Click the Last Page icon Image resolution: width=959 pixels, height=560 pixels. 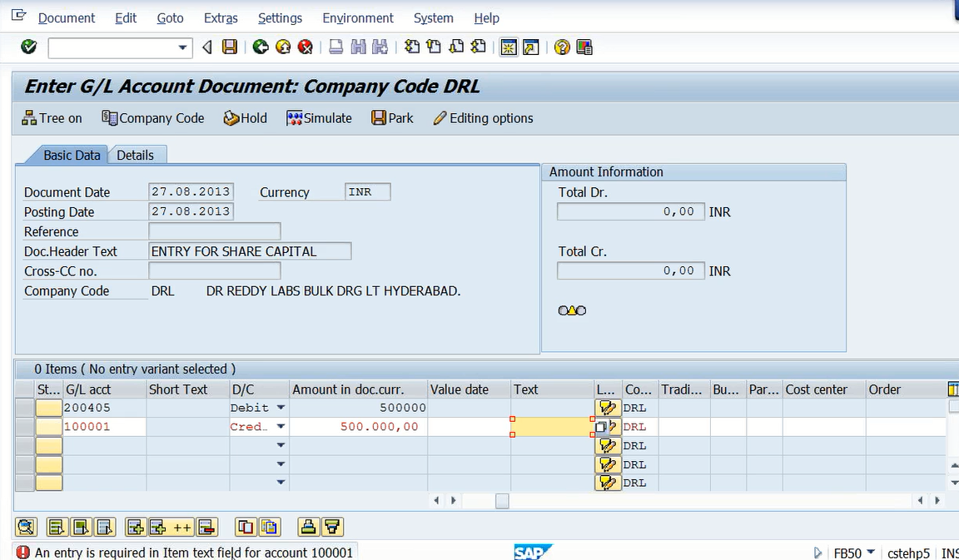[478, 47]
